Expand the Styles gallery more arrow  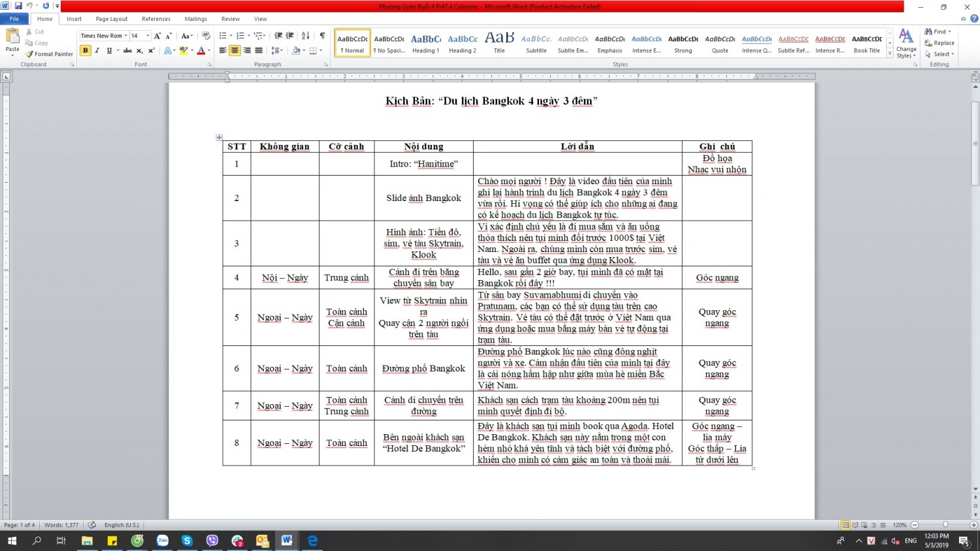890,54
